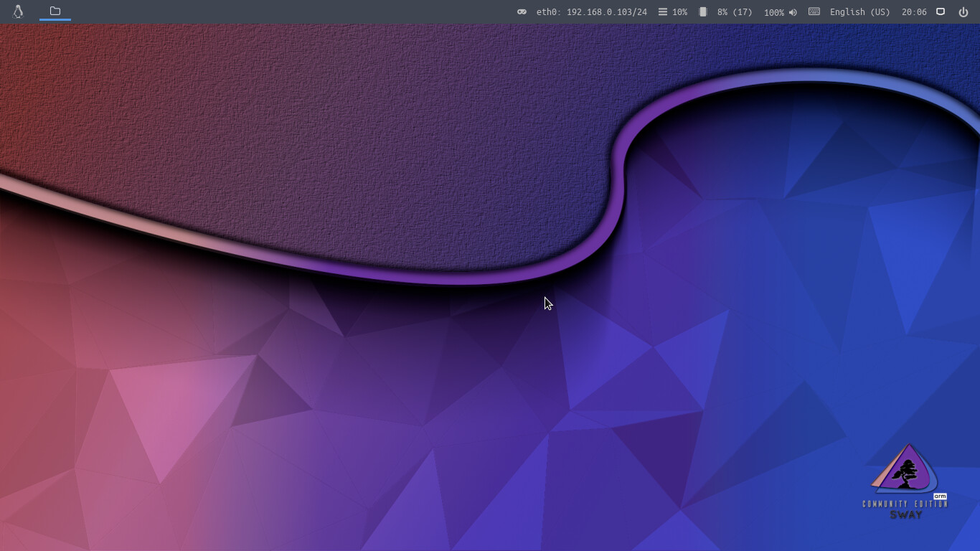Screen dimensions: 980x551
Task: Click the memory usage bars icon
Action: point(663,12)
